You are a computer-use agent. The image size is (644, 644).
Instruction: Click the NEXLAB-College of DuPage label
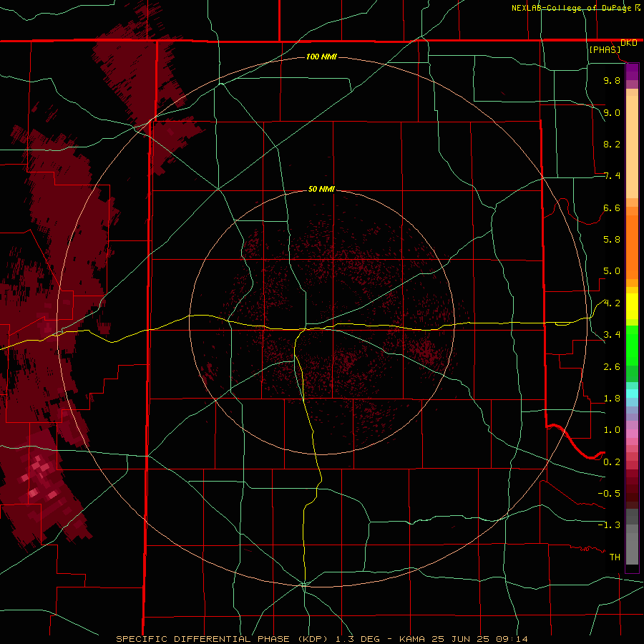571,8
